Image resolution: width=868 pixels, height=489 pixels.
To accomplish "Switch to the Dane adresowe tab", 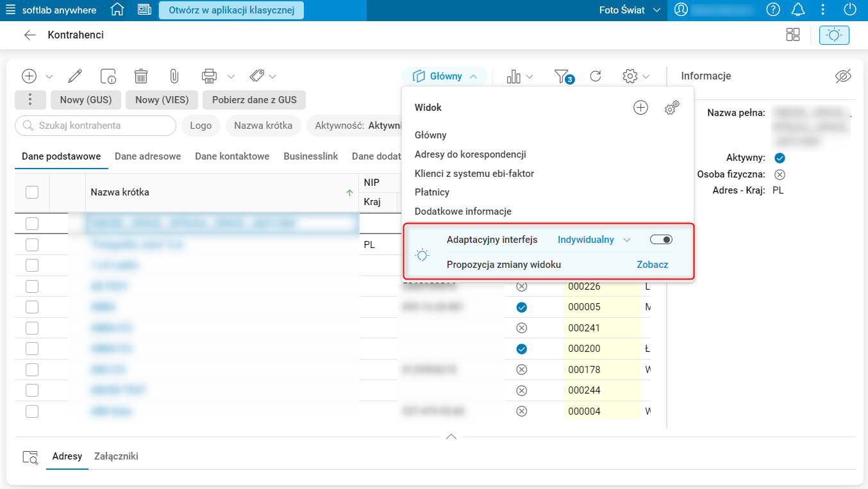I will [x=147, y=156].
